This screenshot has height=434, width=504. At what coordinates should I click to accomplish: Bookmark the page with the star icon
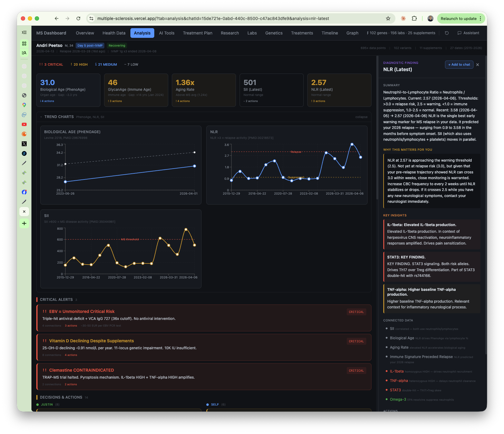coord(388,18)
